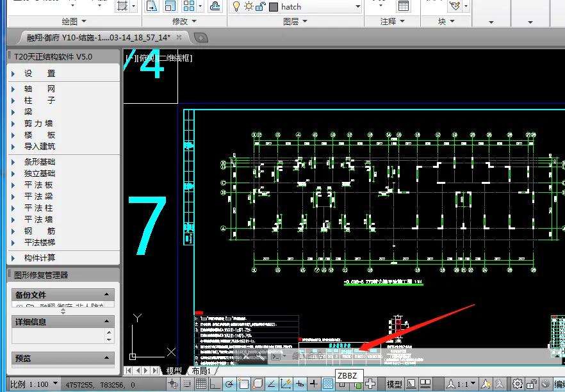
Task: Switch to the 布局1 layout tab
Action: [201, 371]
